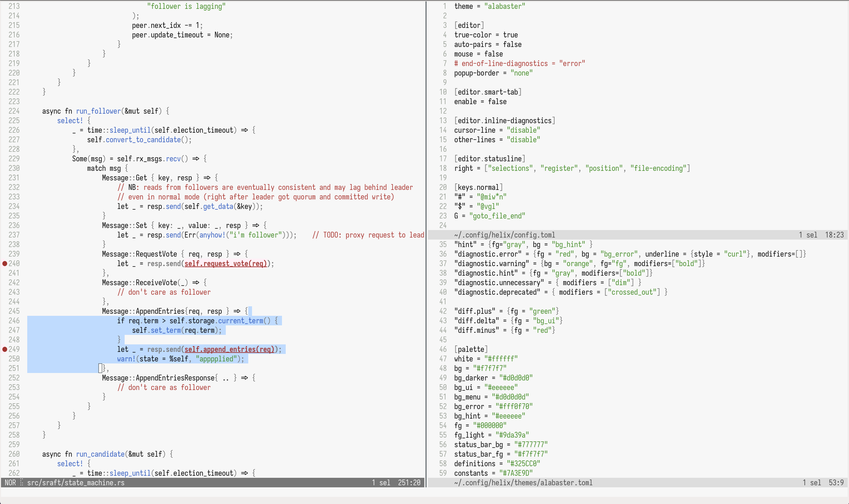Click peer.update_timeout = None line

(x=183, y=35)
